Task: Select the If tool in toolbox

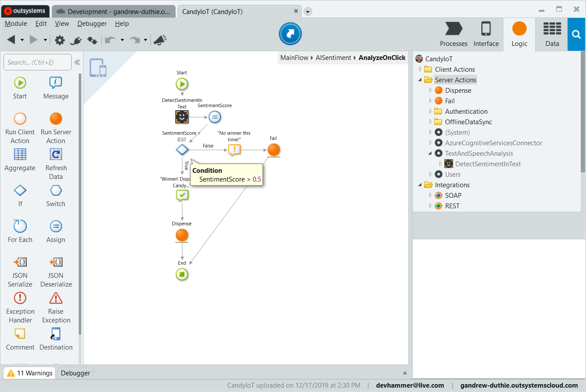Action: point(20,196)
